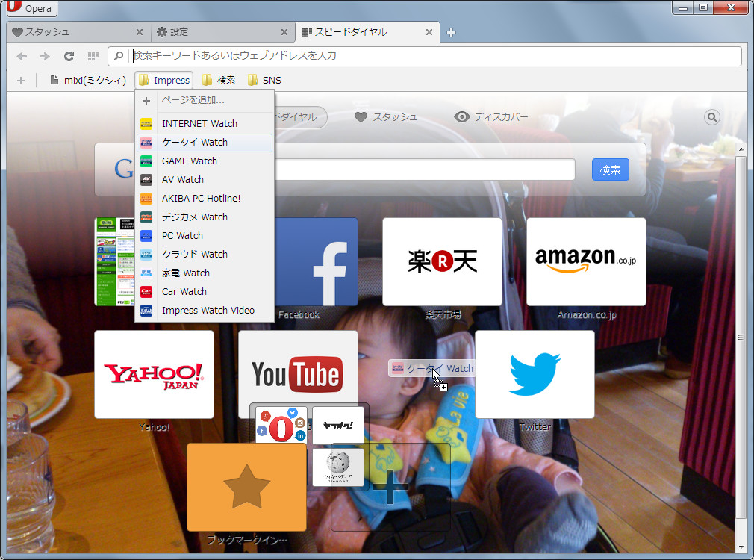Collapse the Impress bookmark folder
Image resolution: width=754 pixels, height=560 pixels.
point(164,81)
